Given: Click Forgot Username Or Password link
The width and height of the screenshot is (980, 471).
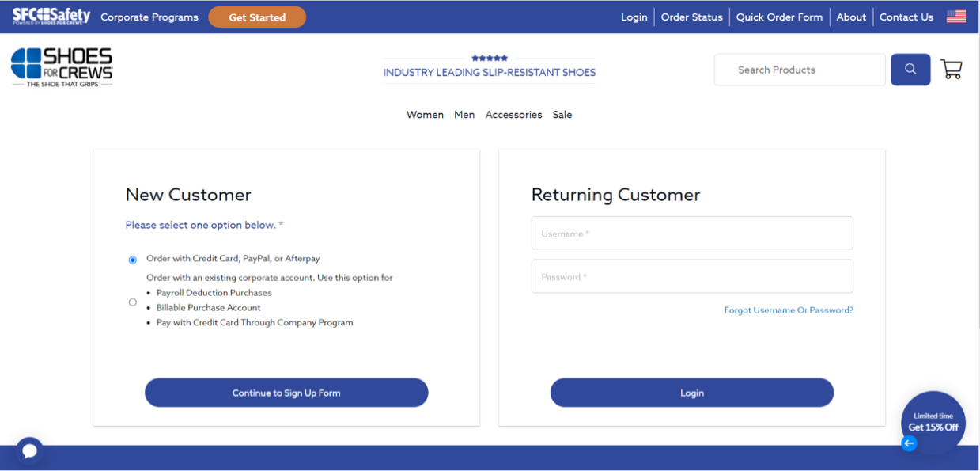Looking at the screenshot, I should click(x=789, y=310).
